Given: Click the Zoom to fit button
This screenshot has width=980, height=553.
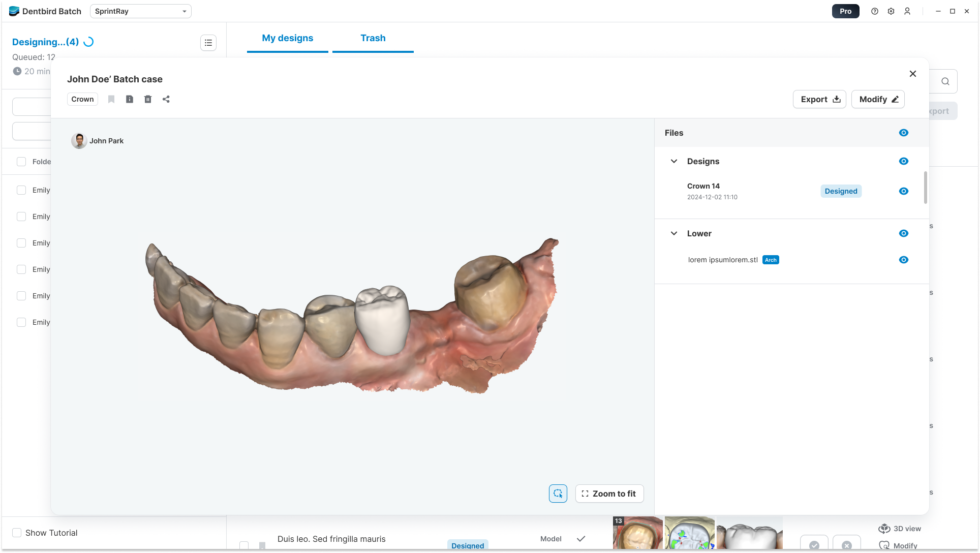Looking at the screenshot, I should coord(609,494).
